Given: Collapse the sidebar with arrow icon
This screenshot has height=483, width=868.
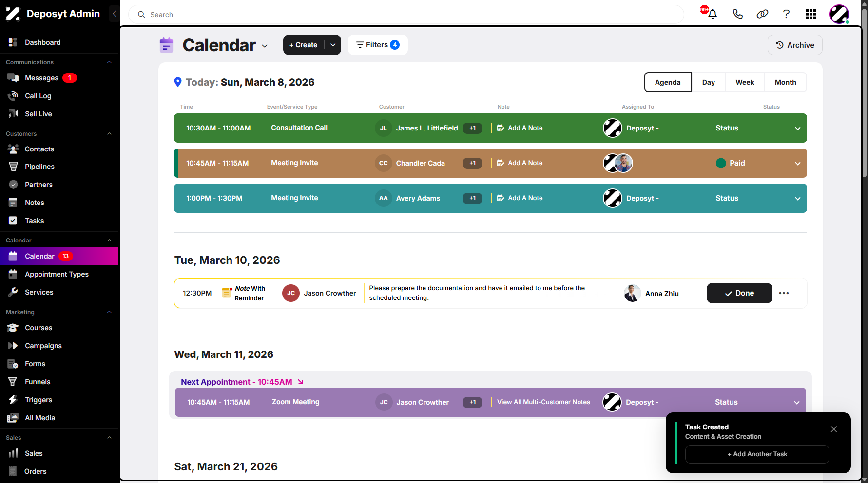Looking at the screenshot, I should coord(114,14).
